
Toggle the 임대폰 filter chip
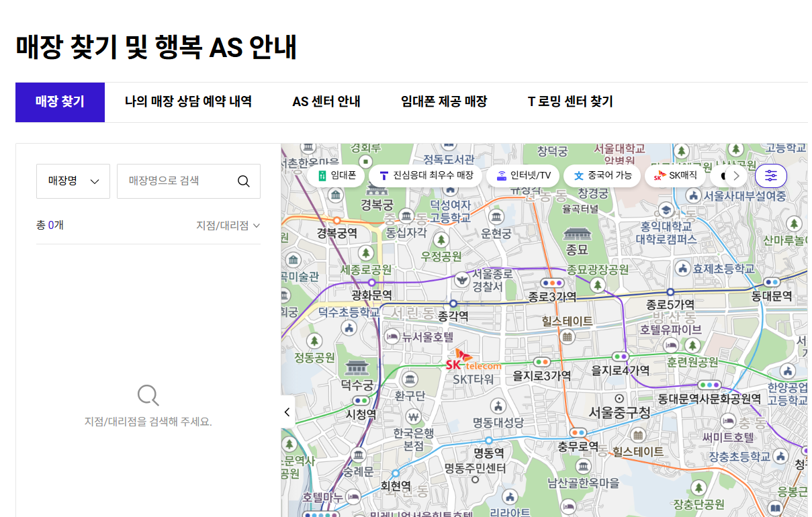(336, 176)
